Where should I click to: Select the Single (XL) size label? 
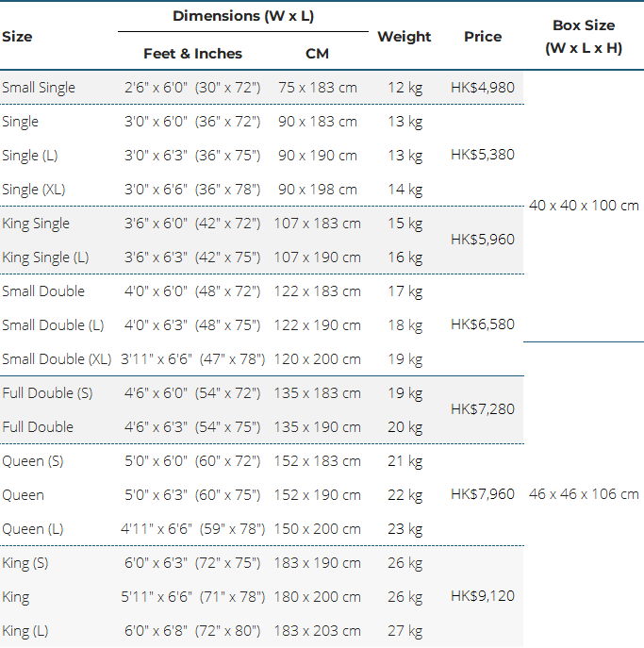[33, 190]
